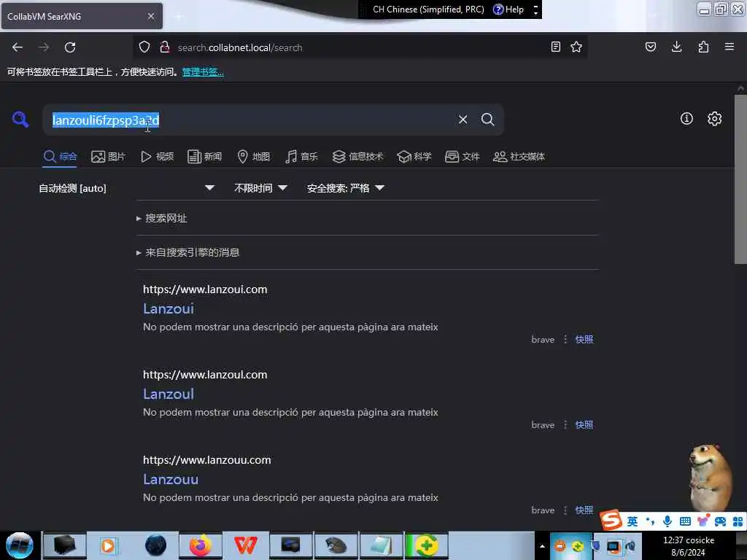Show hidden system tray icons arrow
The image size is (747, 560).
tap(542, 546)
